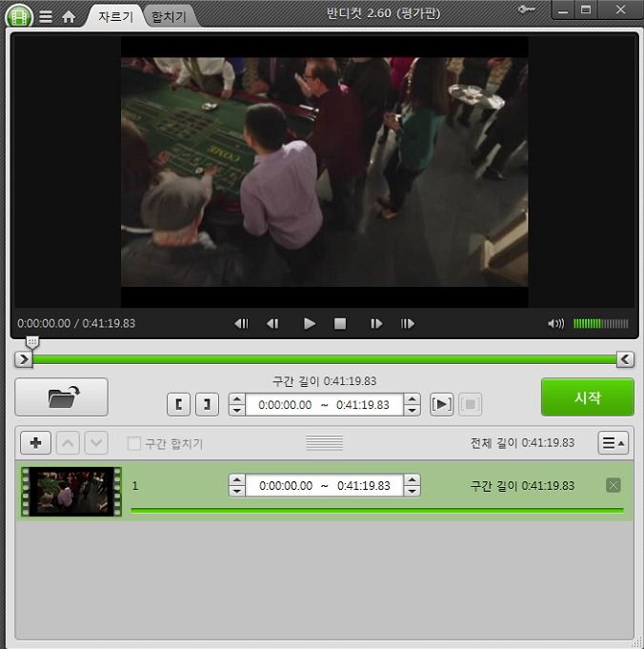The height and width of the screenshot is (649, 644).
Task: Select segment 1 thumbnail
Action: (x=71, y=492)
